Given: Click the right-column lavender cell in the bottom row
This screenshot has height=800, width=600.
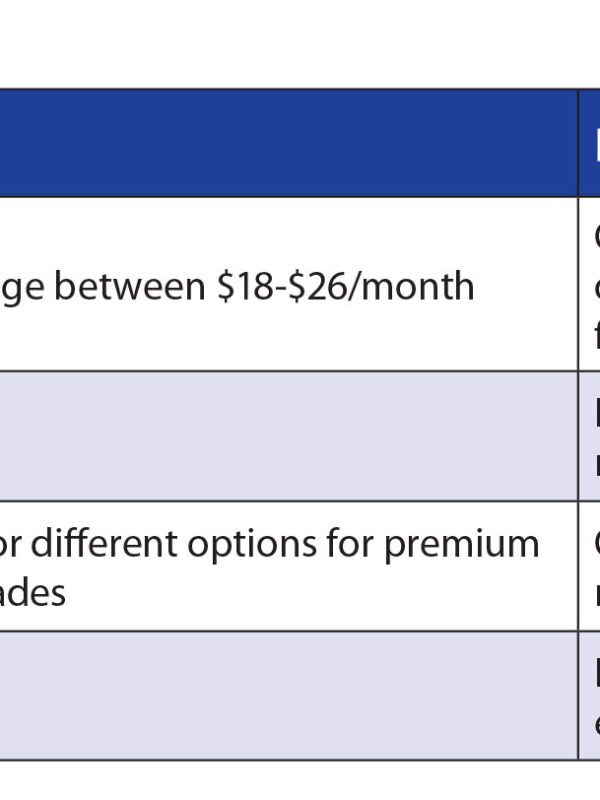Looking at the screenshot, I should click(590, 695).
